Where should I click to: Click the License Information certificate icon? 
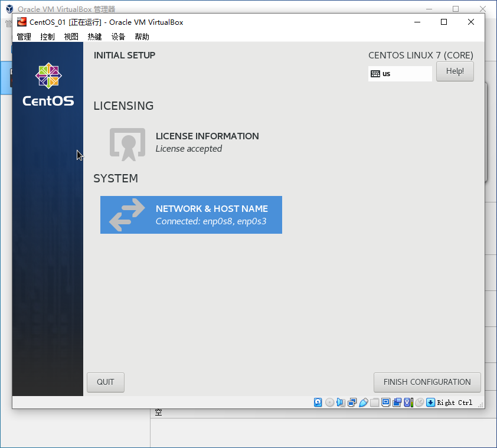(x=127, y=144)
